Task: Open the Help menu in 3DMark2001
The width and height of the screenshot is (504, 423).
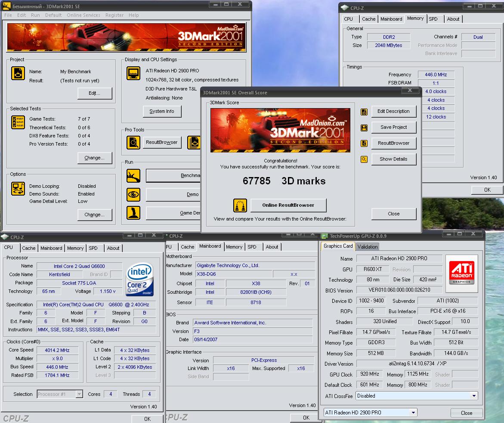Action: click(x=134, y=15)
